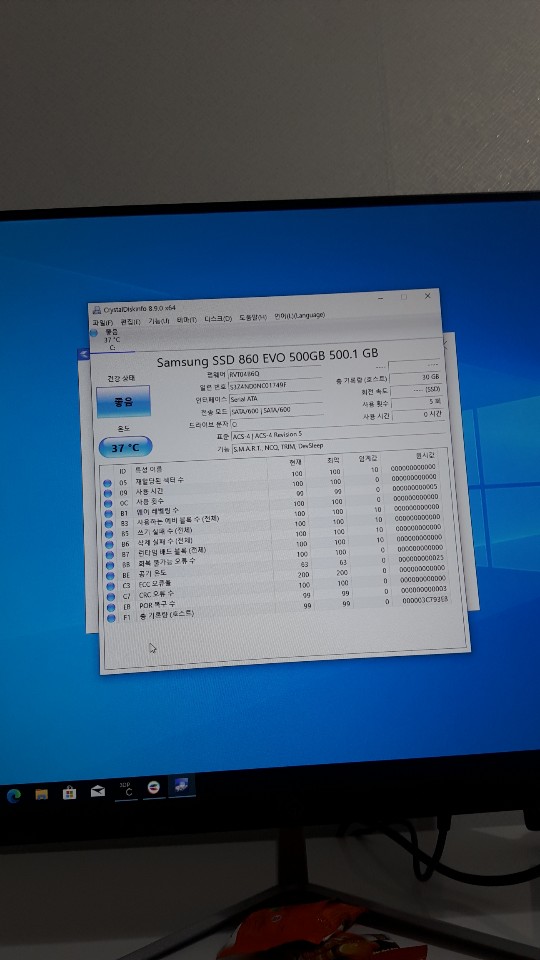Click status dot for attribute B1
This screenshot has height=960, width=540.
coord(108,514)
